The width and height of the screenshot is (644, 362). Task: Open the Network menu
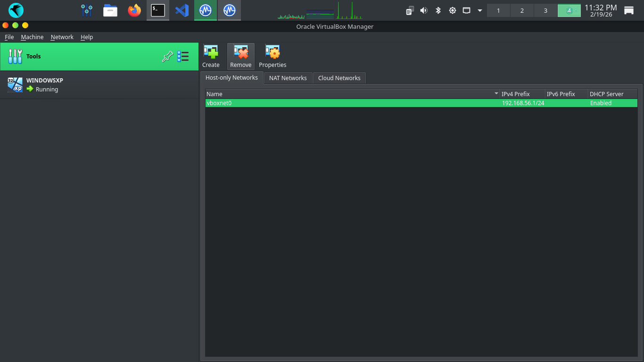click(62, 37)
